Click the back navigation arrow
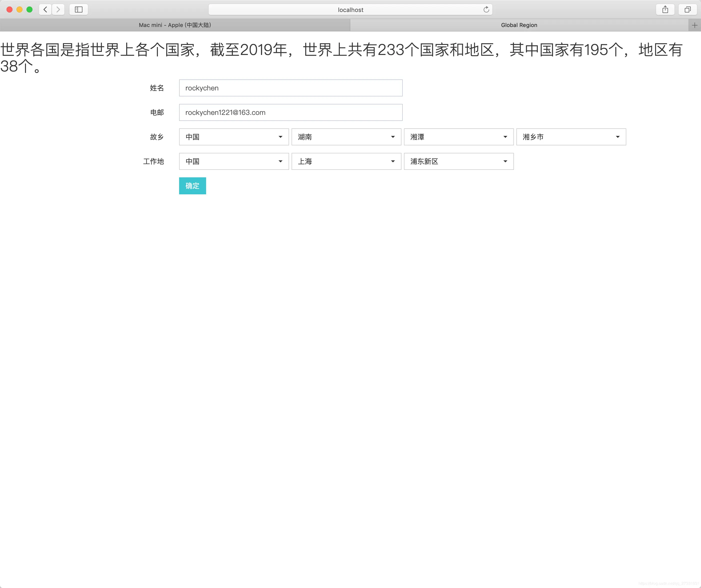The width and height of the screenshot is (701, 588). pyautogui.click(x=45, y=9)
